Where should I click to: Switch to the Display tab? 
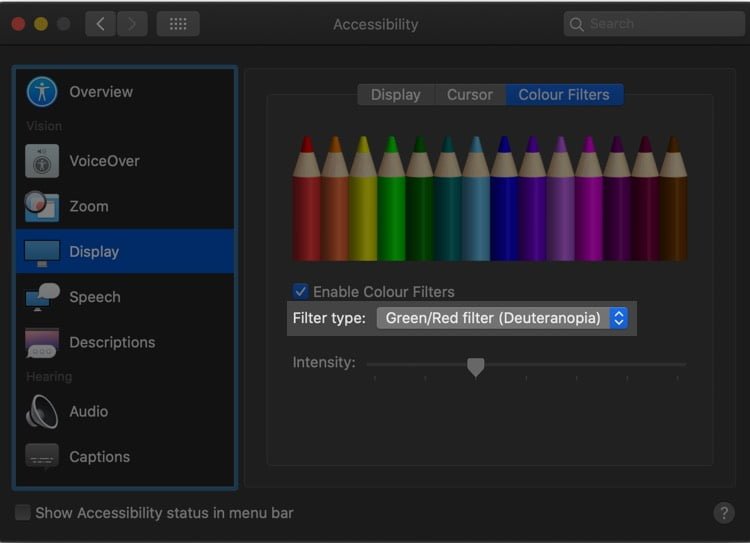click(396, 95)
